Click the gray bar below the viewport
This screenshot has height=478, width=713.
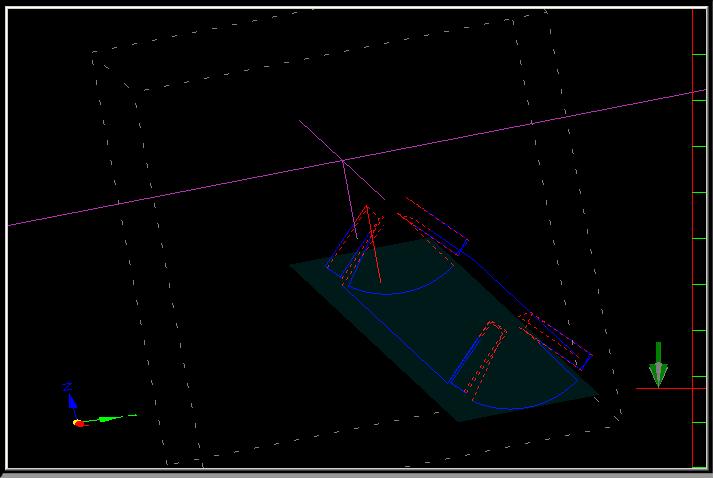356,474
